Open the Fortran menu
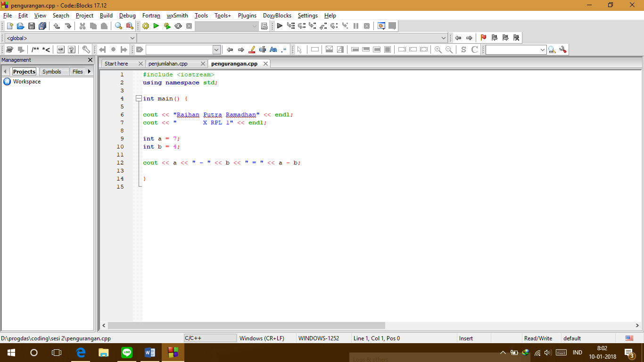Image resolution: width=644 pixels, height=362 pixels. tap(151, 16)
